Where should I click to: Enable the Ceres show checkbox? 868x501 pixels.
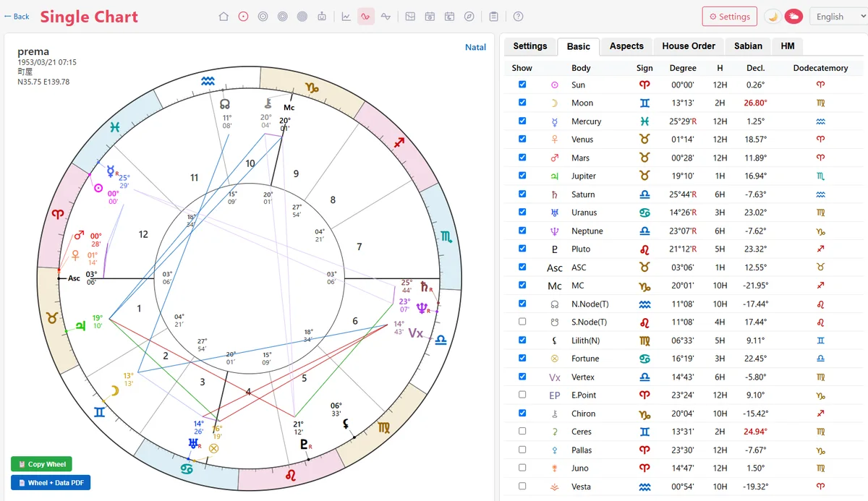click(522, 432)
